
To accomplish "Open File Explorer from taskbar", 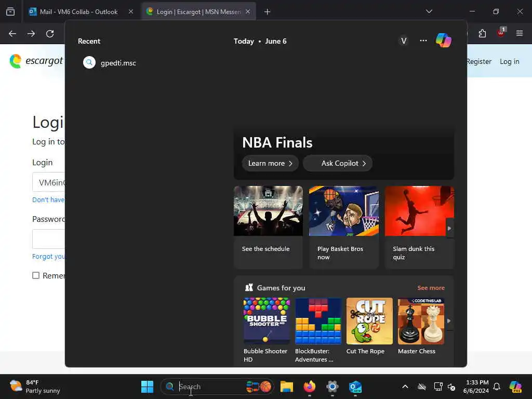I will [287, 387].
